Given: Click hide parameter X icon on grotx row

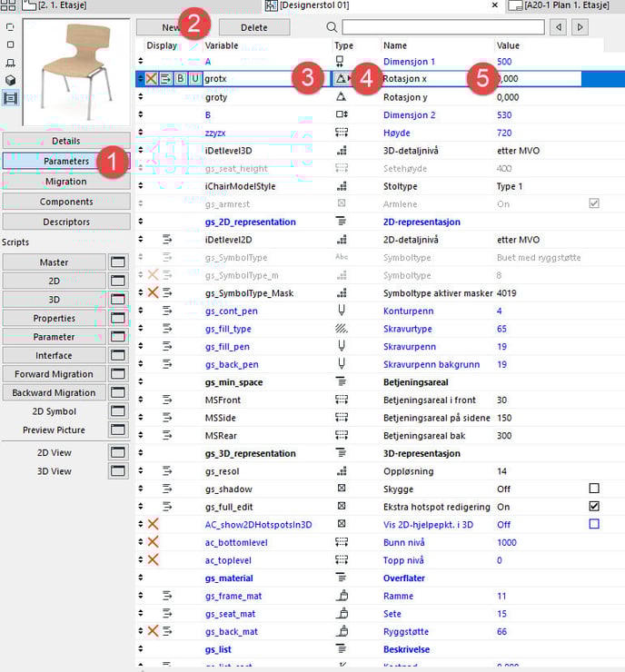Looking at the screenshot, I should coord(152,78).
